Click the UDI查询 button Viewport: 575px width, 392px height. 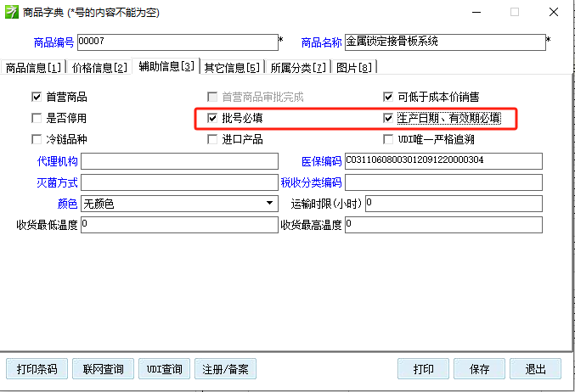click(164, 369)
